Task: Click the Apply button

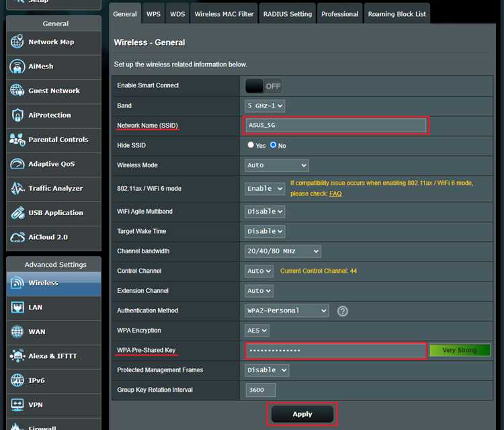Action: click(302, 414)
